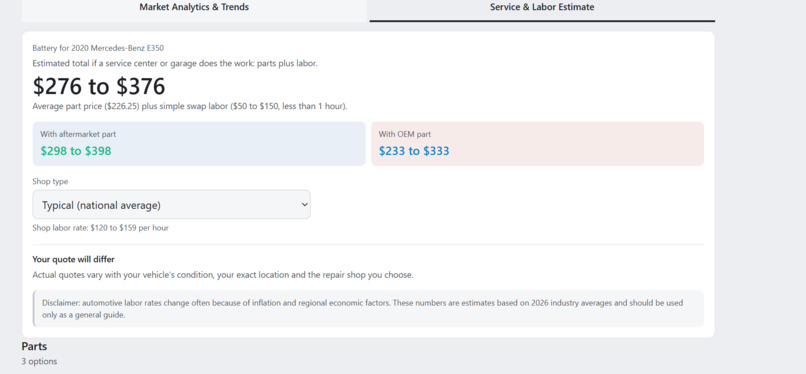Select the OEM part estimate card
The height and width of the screenshot is (374, 806).
click(x=537, y=143)
